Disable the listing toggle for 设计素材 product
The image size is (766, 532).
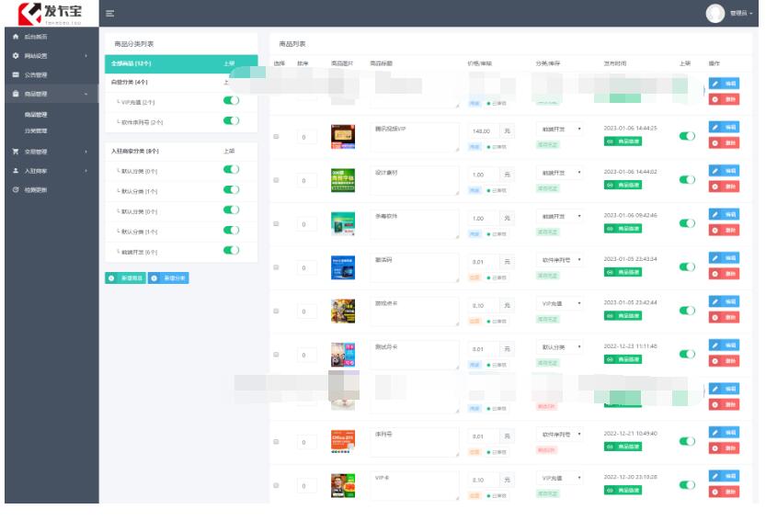coord(686,179)
